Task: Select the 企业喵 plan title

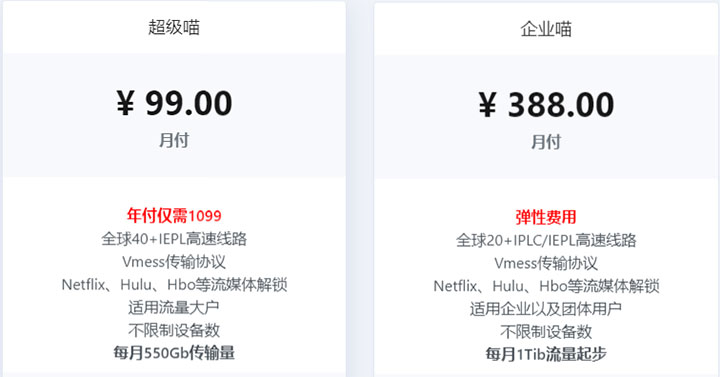Action: click(546, 29)
